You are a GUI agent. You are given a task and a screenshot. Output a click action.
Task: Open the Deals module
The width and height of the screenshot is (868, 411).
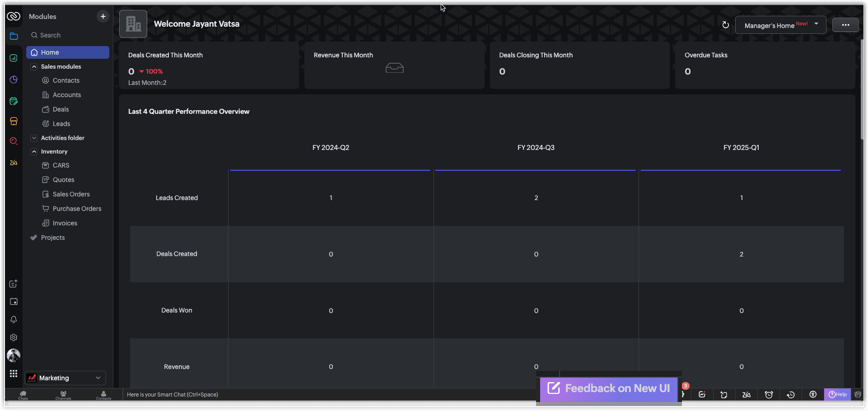pos(61,109)
